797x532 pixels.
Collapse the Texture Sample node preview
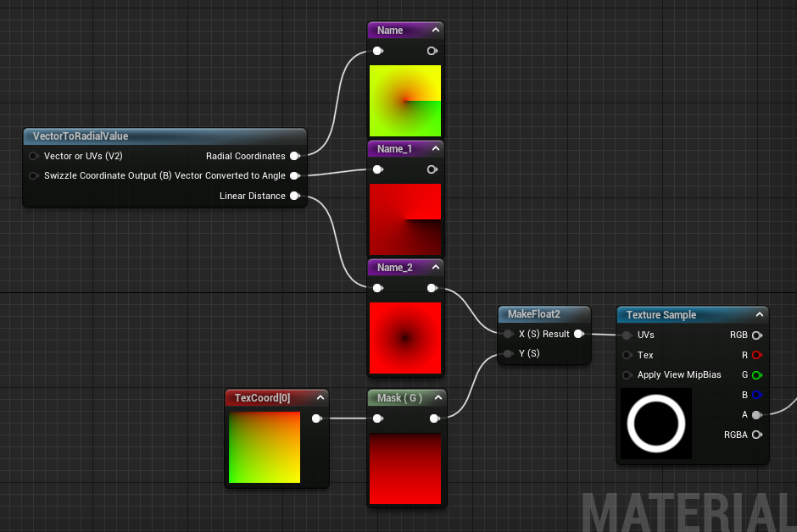tap(760, 314)
